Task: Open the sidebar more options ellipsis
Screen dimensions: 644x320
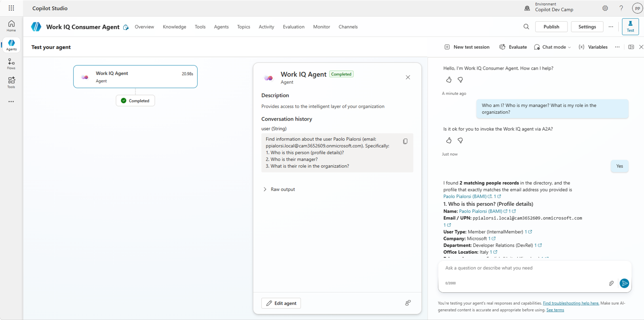Action: click(x=11, y=102)
